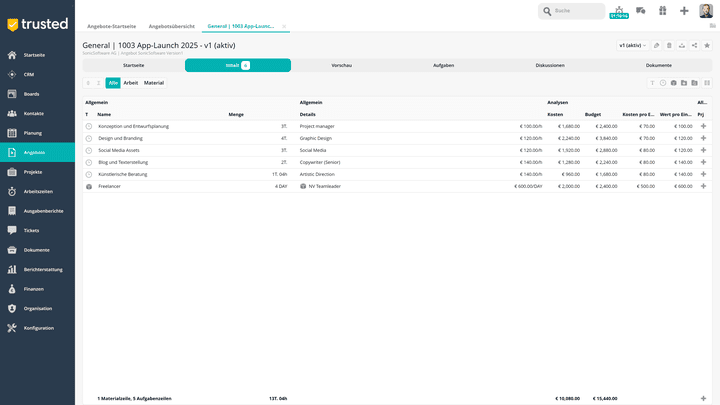Switch to the Vorschau tab
Viewport: 720px width, 405px height.
click(342, 65)
